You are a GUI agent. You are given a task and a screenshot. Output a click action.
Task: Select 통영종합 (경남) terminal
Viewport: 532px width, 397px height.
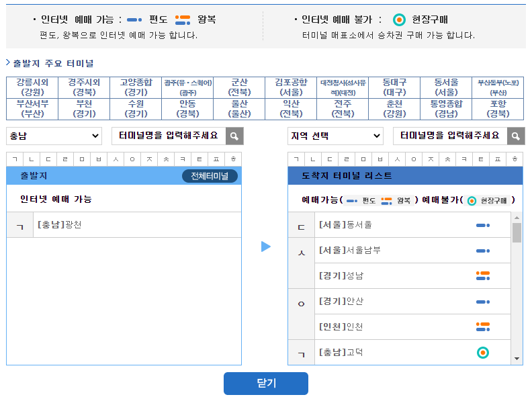(x=446, y=109)
